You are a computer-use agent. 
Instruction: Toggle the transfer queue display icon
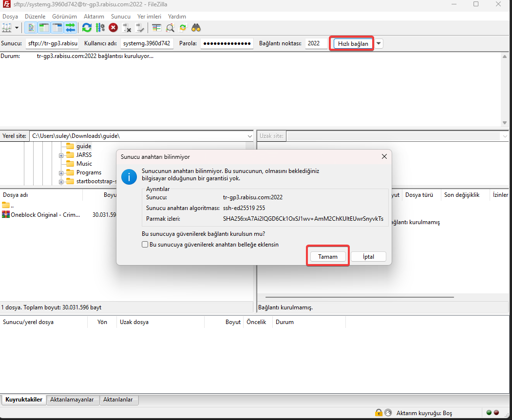[x=71, y=28]
